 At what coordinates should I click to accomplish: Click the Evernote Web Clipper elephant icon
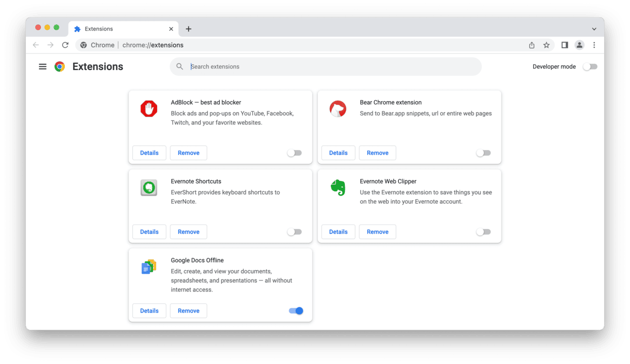click(x=338, y=188)
